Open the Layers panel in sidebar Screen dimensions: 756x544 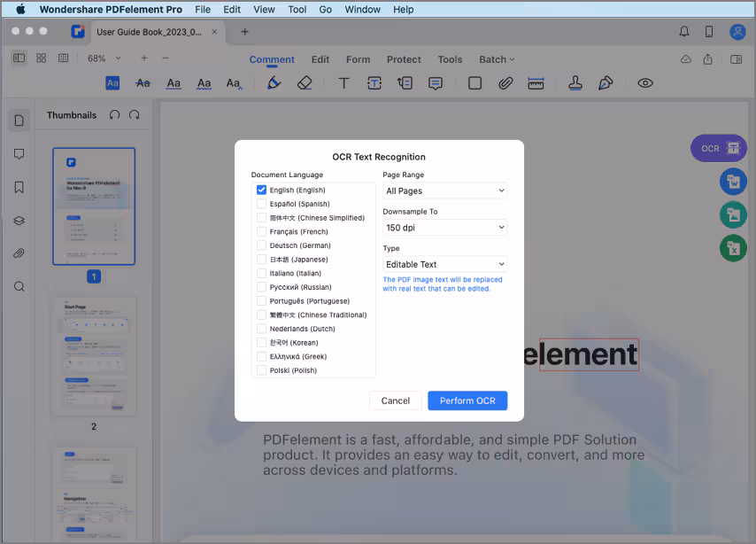(x=19, y=221)
